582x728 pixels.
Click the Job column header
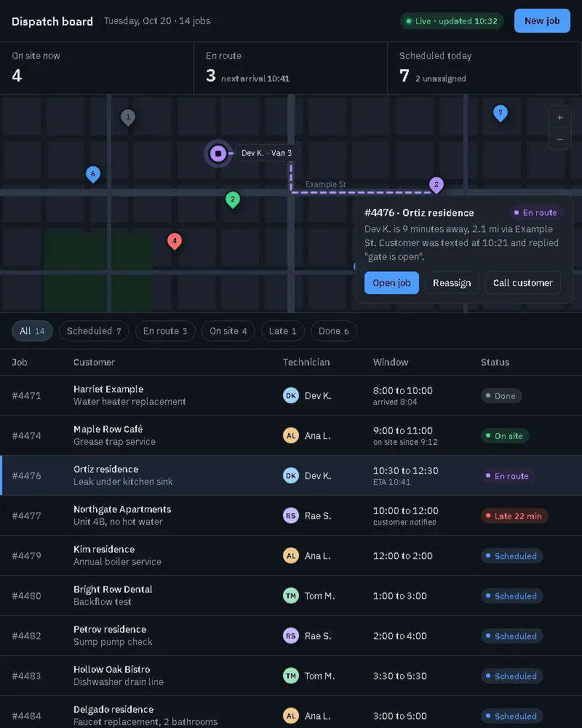pos(20,362)
